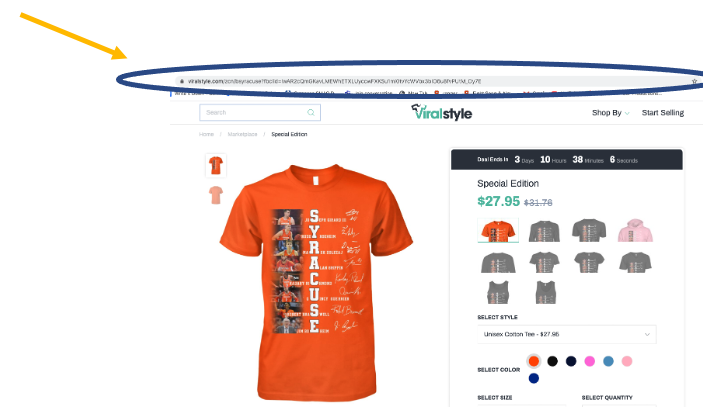
Task: Open the Unisex Cotton Tee style dropdown
Action: [x=567, y=334]
